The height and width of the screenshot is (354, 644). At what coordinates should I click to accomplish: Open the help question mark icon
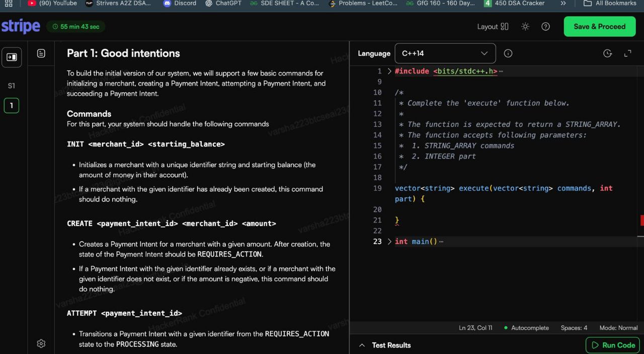(545, 27)
